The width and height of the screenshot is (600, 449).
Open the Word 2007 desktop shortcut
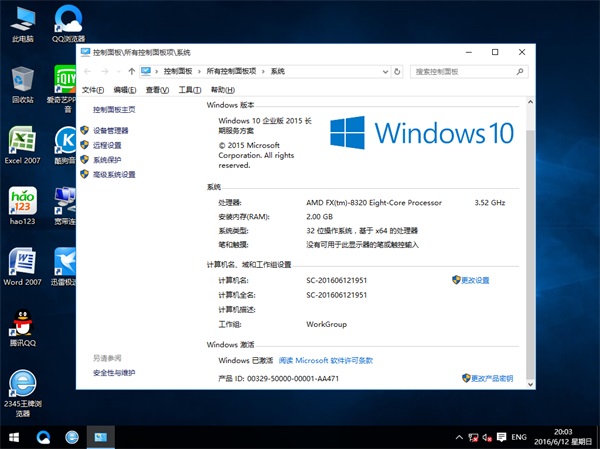[x=22, y=267]
